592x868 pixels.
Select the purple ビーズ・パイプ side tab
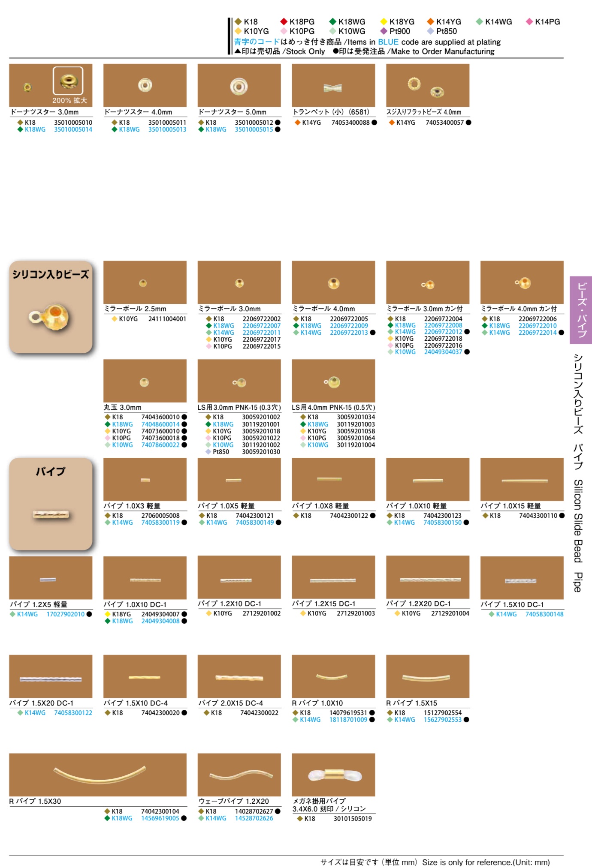580,310
